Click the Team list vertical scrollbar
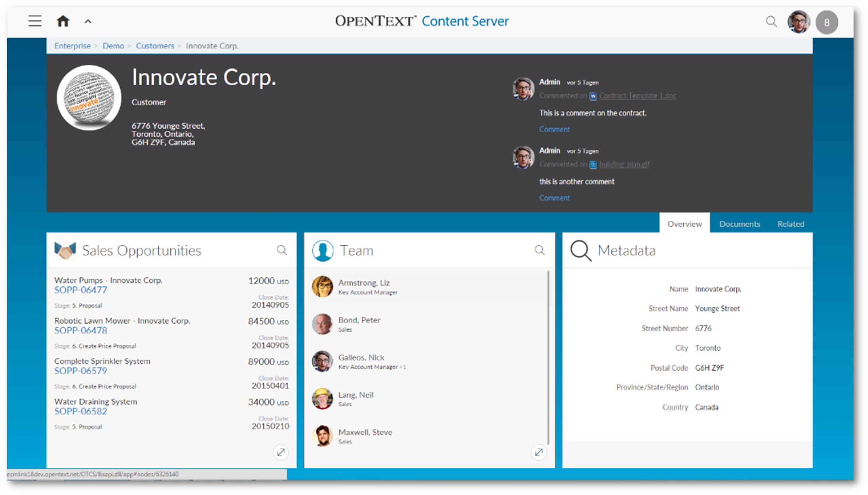Image resolution: width=868 pixels, height=495 pixels. pos(548,357)
